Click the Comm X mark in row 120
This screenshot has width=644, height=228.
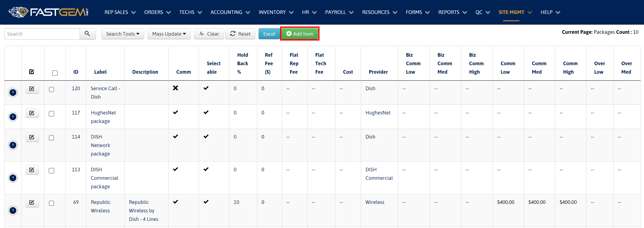[176, 88]
